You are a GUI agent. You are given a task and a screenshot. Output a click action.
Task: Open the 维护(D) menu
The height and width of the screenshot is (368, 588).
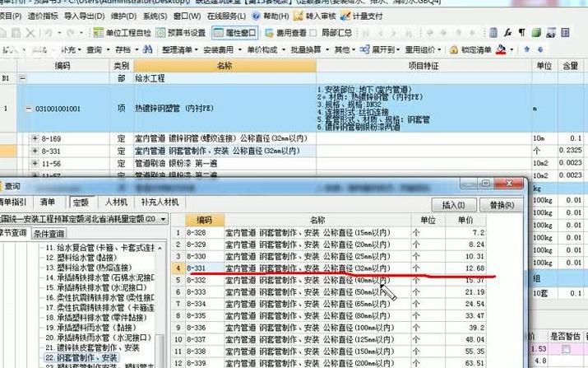(123, 16)
